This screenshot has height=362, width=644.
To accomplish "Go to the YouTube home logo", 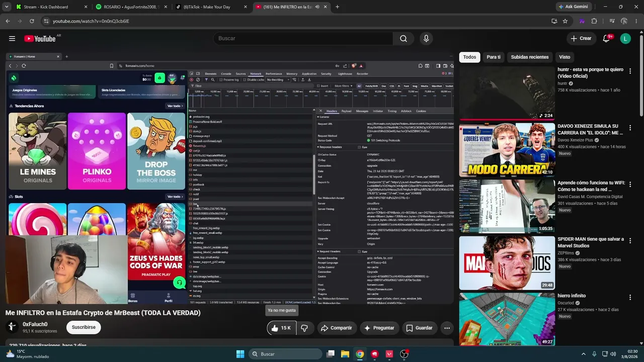I will pos(40,39).
